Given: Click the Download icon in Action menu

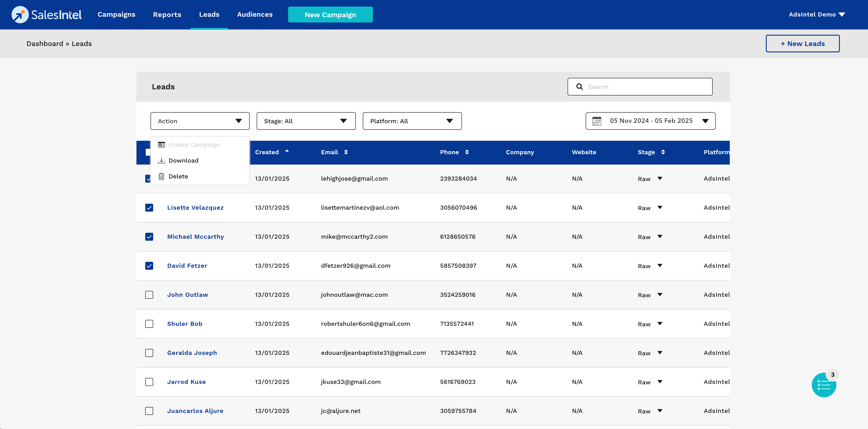Looking at the screenshot, I should 161,161.
